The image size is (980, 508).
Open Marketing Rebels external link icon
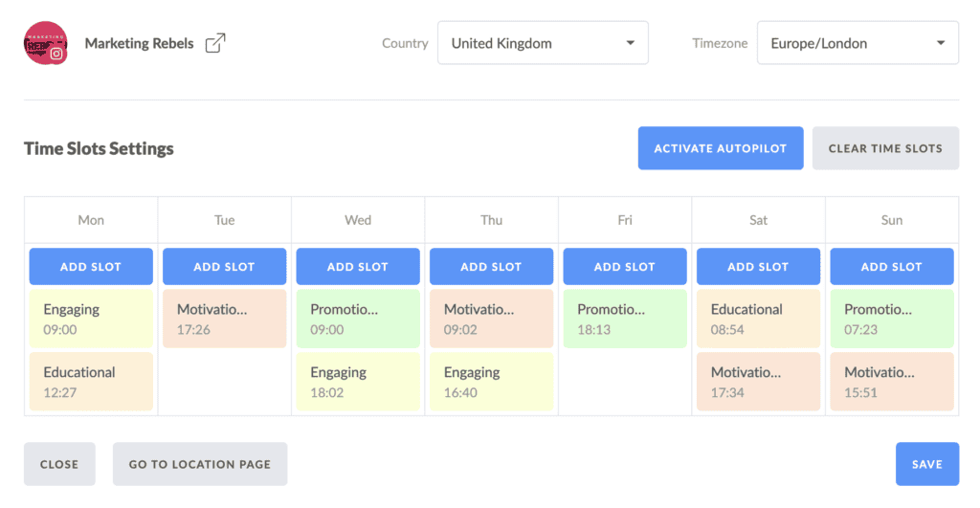tap(215, 43)
